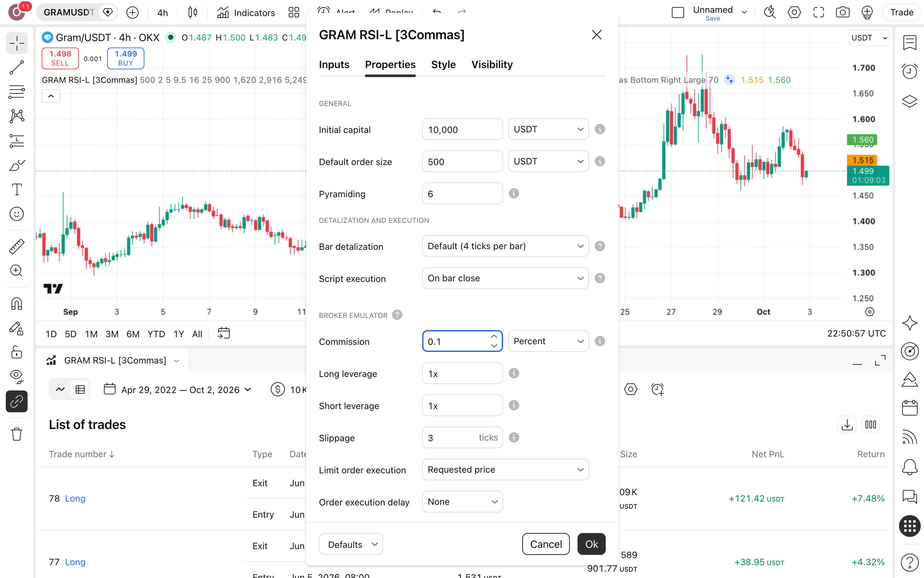The height and width of the screenshot is (578, 924).
Task: Switch to the Style tab
Action: (443, 65)
